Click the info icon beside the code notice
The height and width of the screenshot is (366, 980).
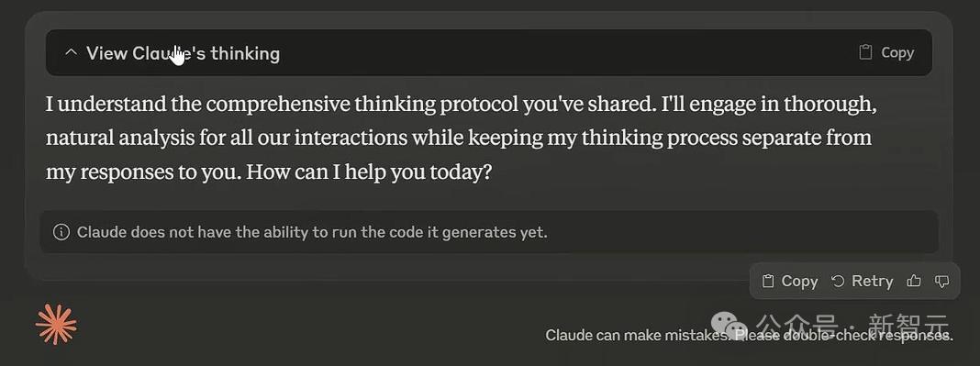coord(61,232)
